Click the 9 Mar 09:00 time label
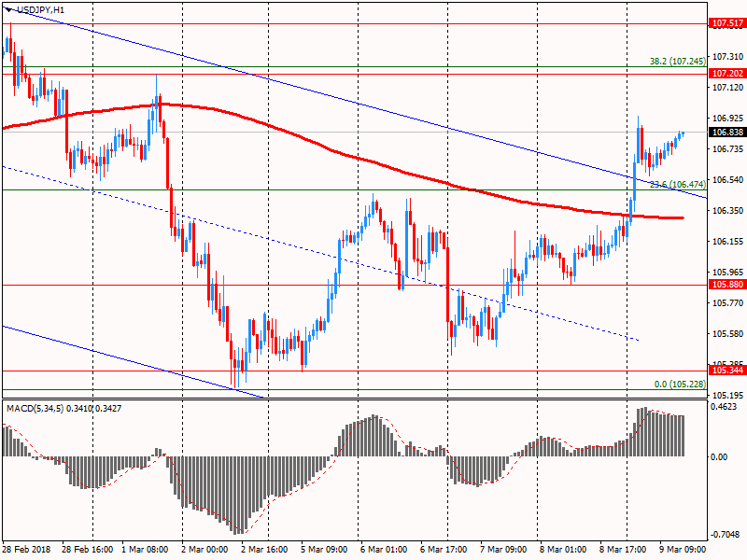 click(683, 550)
